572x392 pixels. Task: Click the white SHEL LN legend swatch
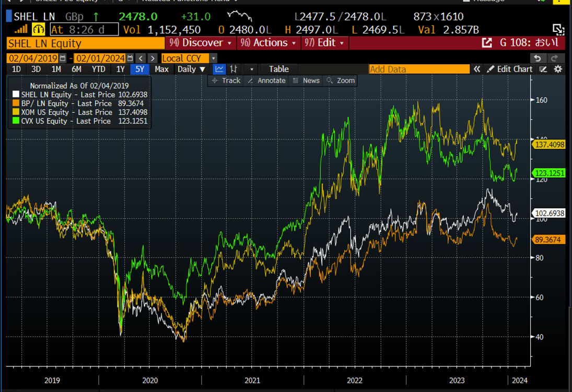(x=16, y=94)
